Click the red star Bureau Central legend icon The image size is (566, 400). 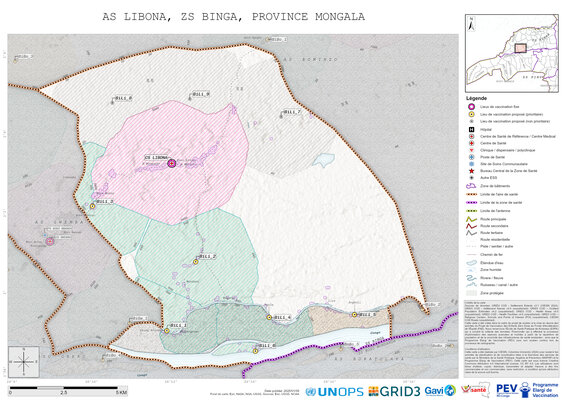(x=471, y=171)
